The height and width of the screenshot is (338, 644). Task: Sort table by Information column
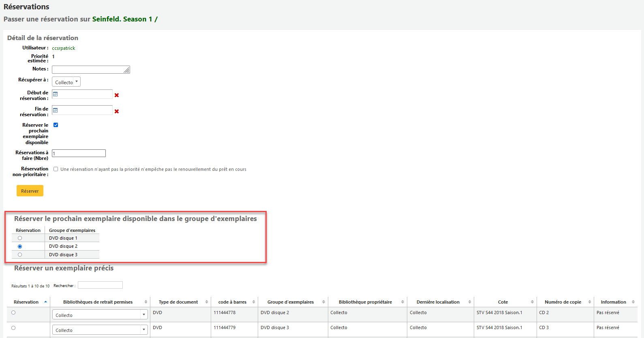point(633,302)
